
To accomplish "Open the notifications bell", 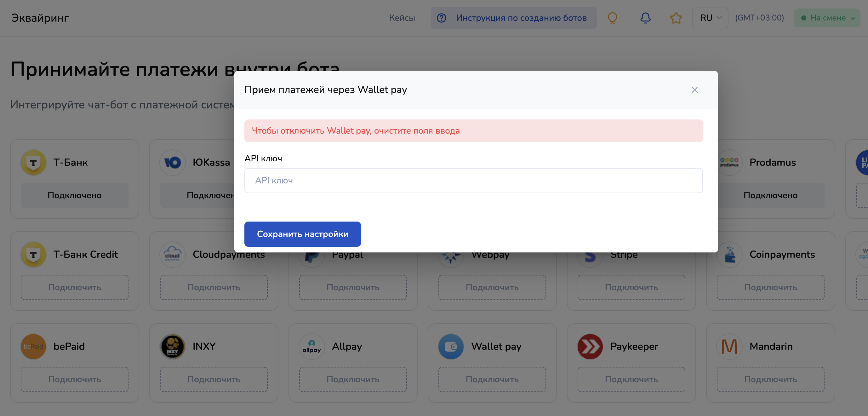I will [x=645, y=18].
